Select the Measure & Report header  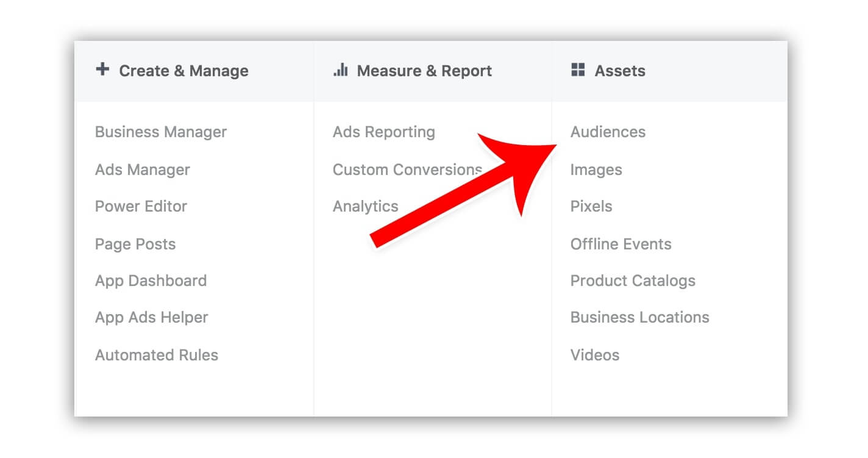tap(424, 71)
